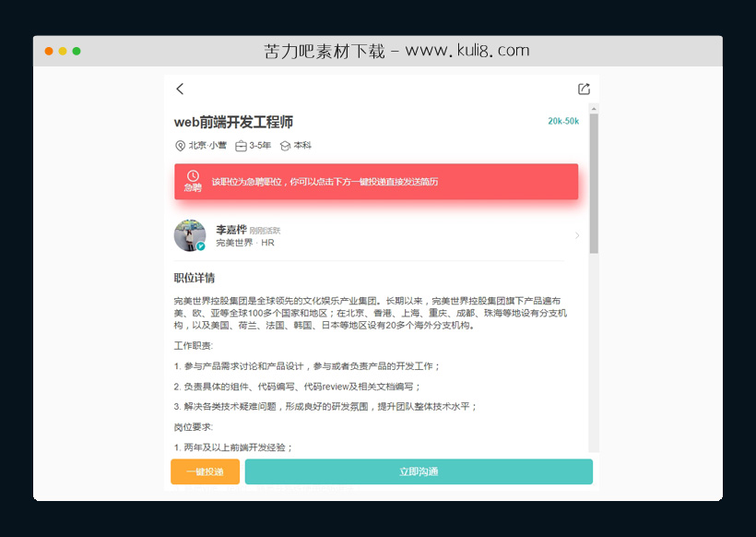Expand the HR contact row chevron
Image resolution: width=756 pixels, height=537 pixels.
tap(578, 236)
